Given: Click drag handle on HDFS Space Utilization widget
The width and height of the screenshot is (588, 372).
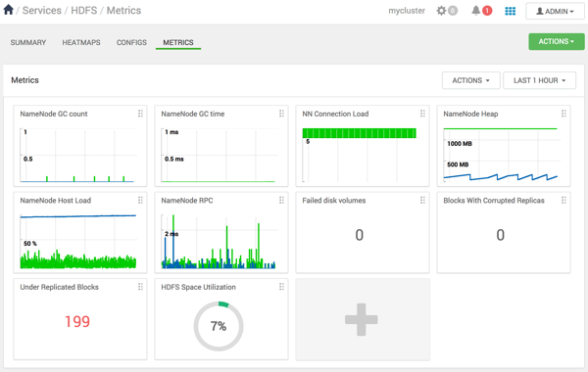Looking at the screenshot, I should (281, 287).
